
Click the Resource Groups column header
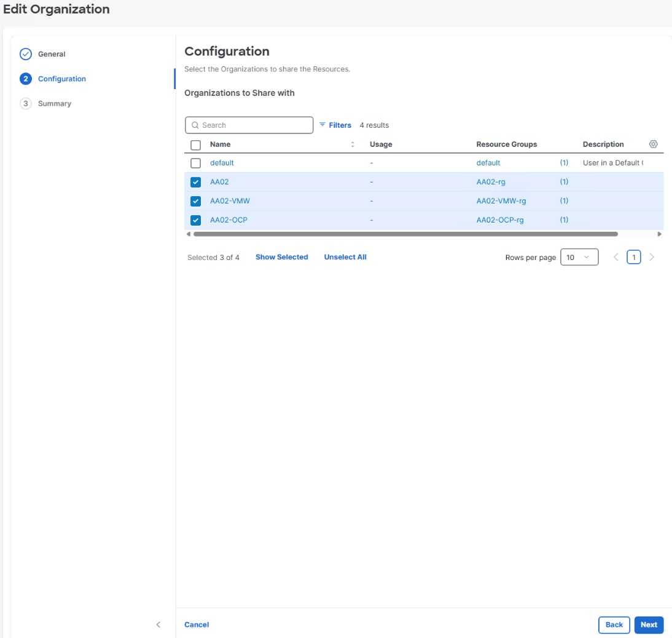coord(507,144)
